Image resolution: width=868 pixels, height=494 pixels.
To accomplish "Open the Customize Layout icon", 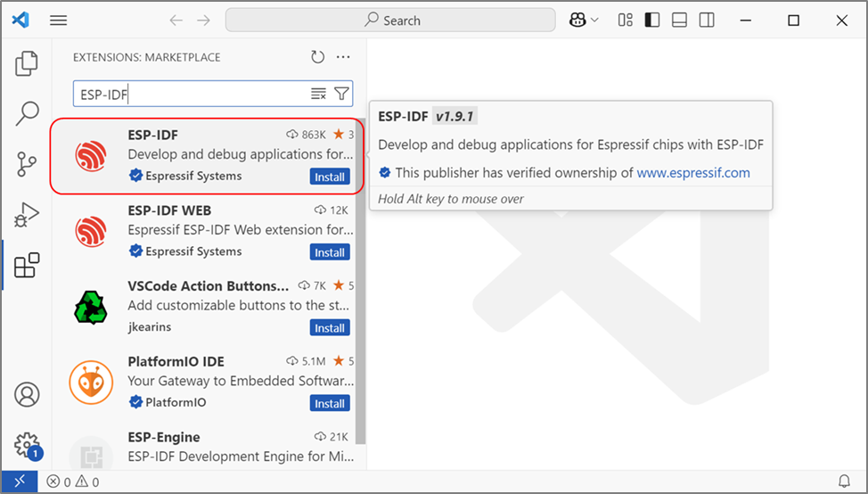I will coord(626,21).
